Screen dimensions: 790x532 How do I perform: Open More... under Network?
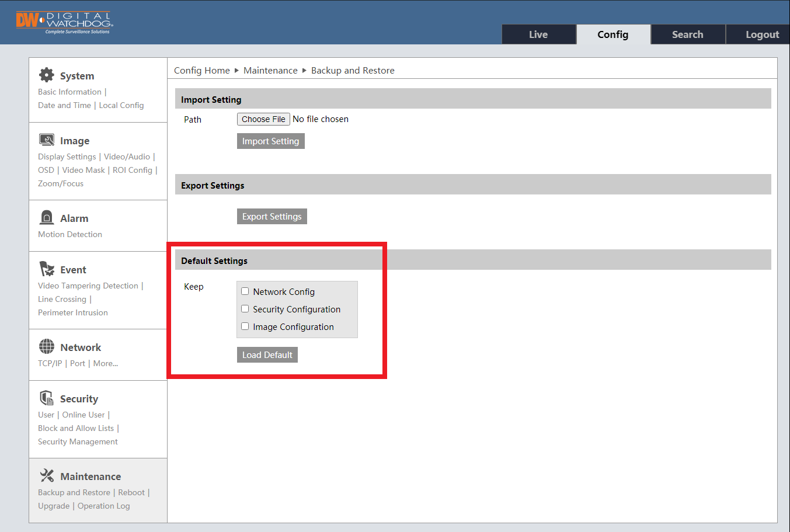(106, 363)
